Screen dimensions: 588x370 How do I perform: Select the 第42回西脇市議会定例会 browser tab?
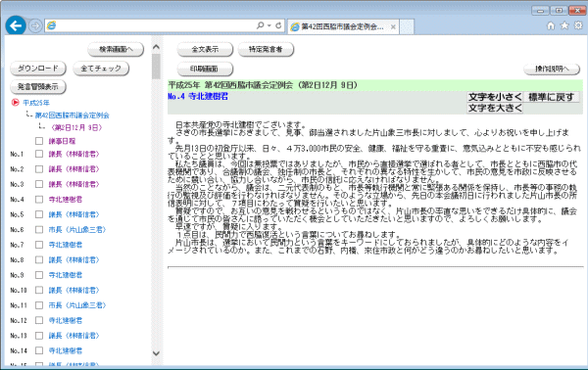[342, 26]
